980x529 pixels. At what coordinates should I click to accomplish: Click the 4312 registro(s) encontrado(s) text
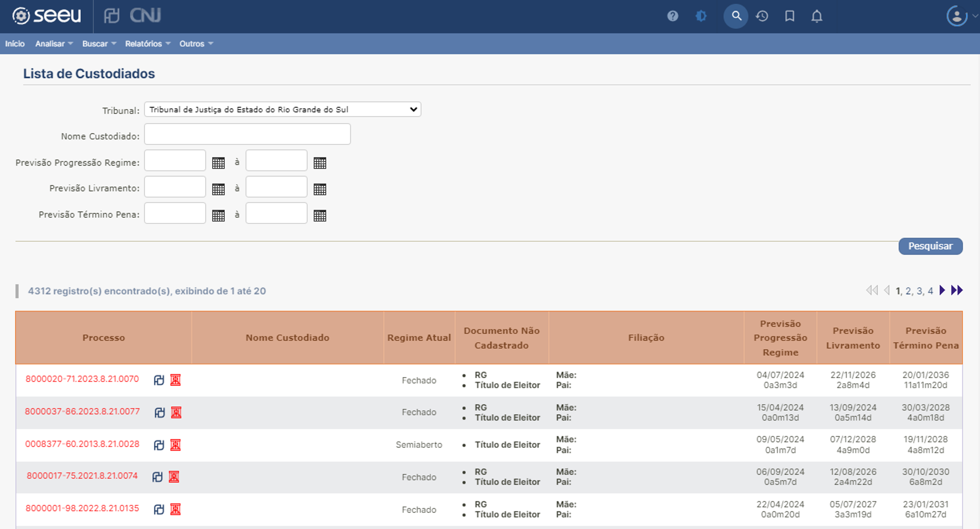(x=147, y=291)
